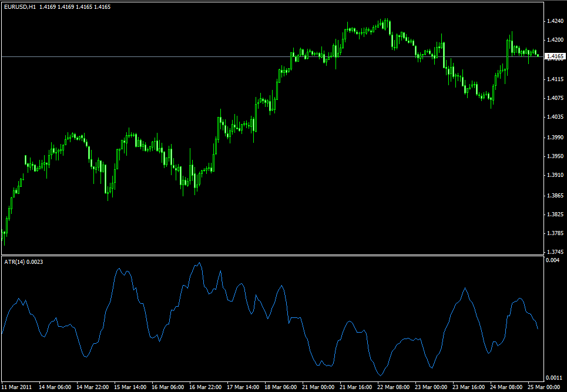Click the 25 Mar 00:00 time label
The height and width of the screenshot is (392, 567).
(544, 387)
